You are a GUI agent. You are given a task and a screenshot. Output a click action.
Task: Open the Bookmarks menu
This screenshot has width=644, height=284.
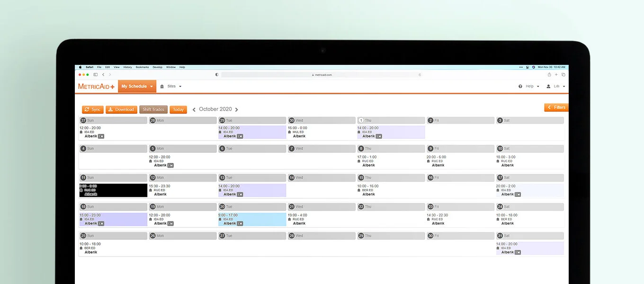point(142,67)
